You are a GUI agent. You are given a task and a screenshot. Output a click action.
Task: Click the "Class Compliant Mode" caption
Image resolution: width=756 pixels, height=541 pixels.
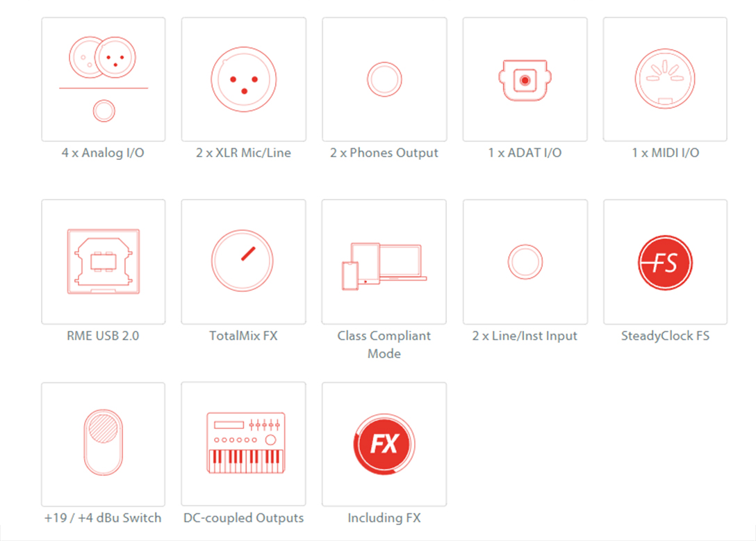[384, 344]
